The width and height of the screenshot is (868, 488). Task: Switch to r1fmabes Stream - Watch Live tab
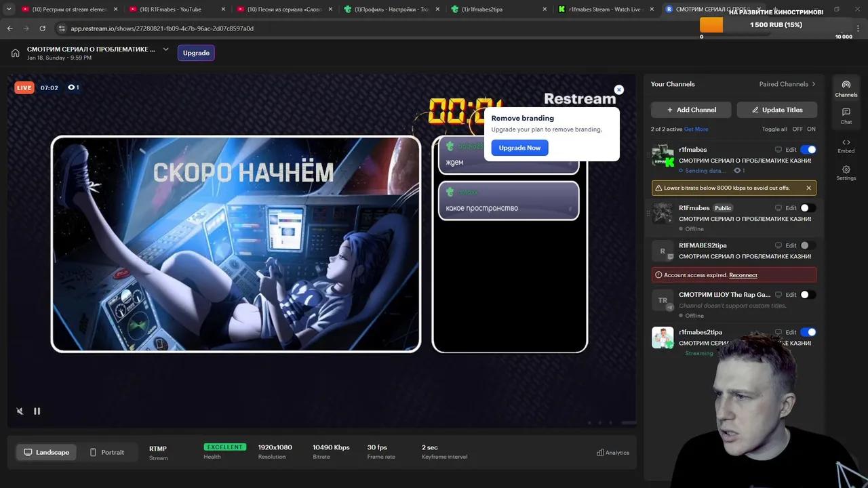coord(606,9)
